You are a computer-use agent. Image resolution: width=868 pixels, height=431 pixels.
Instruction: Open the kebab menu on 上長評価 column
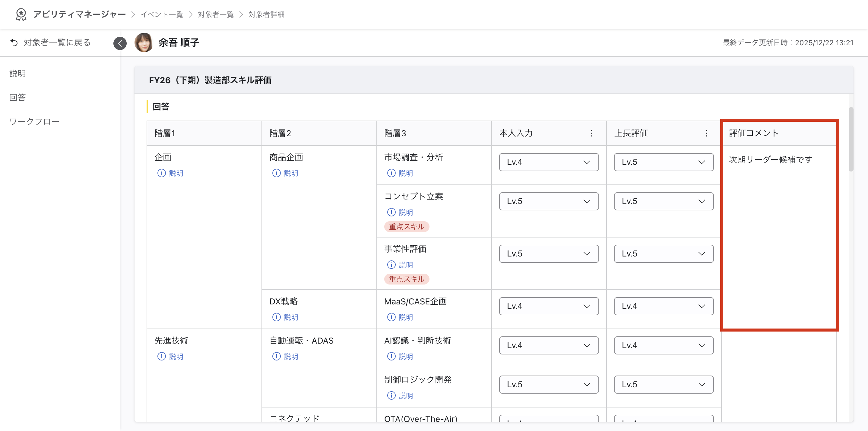706,133
